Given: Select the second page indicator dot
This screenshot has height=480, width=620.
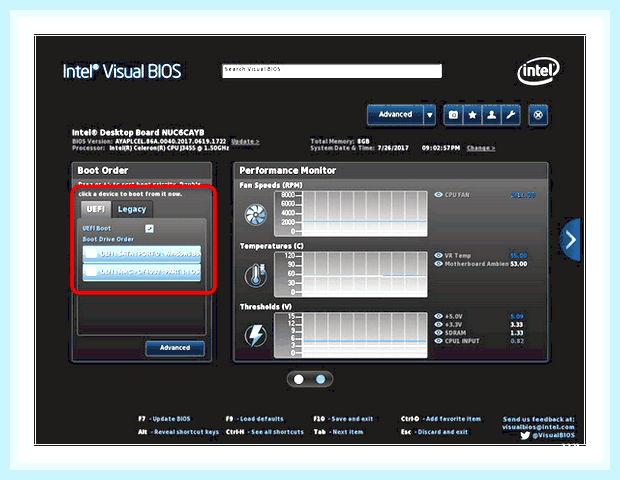Looking at the screenshot, I should point(321,380).
